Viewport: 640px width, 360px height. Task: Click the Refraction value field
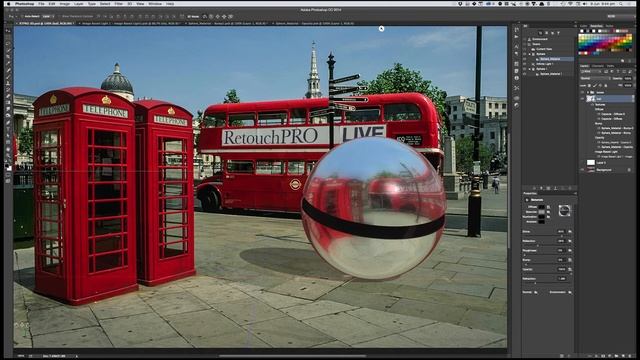pos(562,278)
